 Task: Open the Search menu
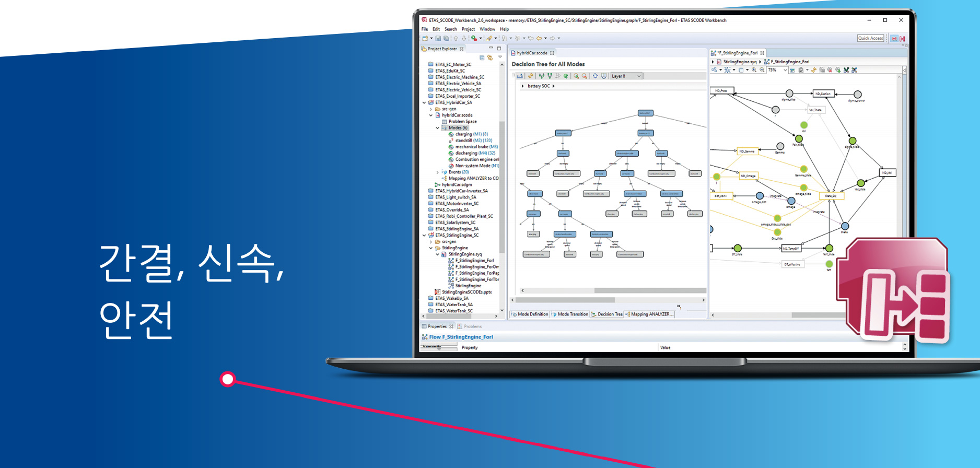pos(451,29)
